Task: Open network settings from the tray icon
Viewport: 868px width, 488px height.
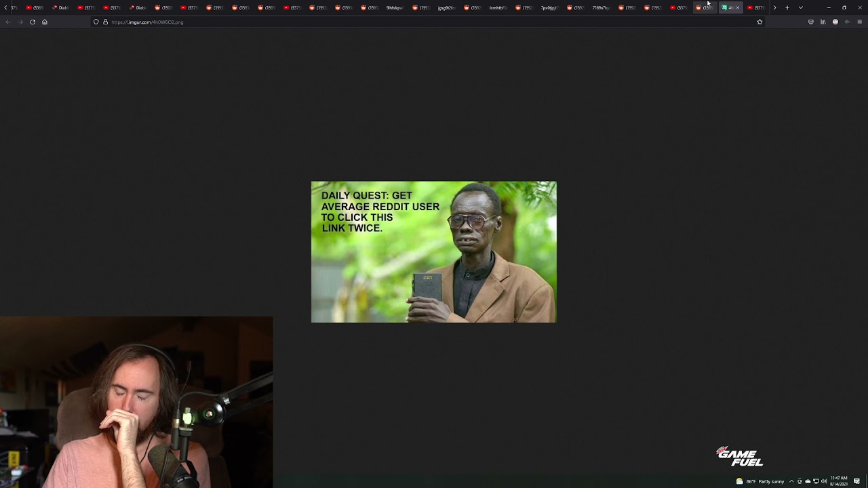Action: 816,481
